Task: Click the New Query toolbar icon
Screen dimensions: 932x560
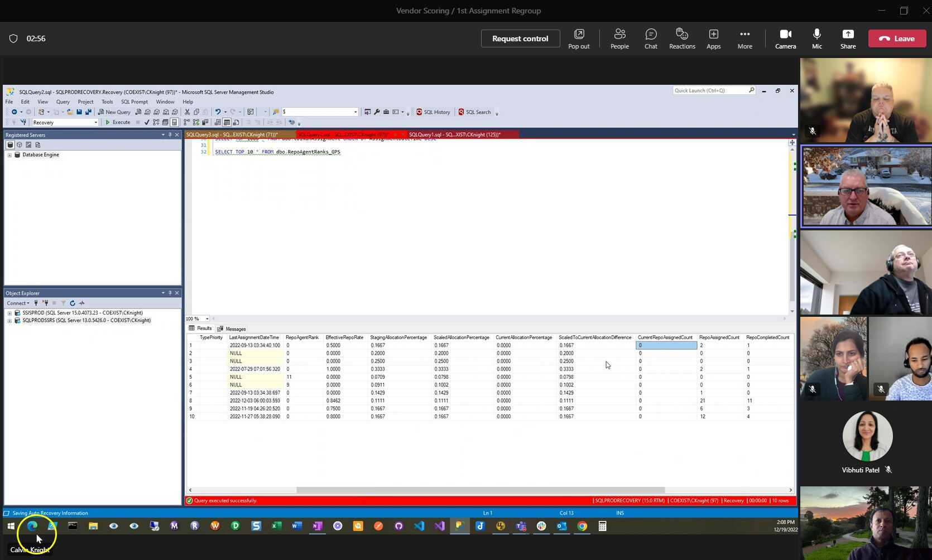Action: [116, 112]
